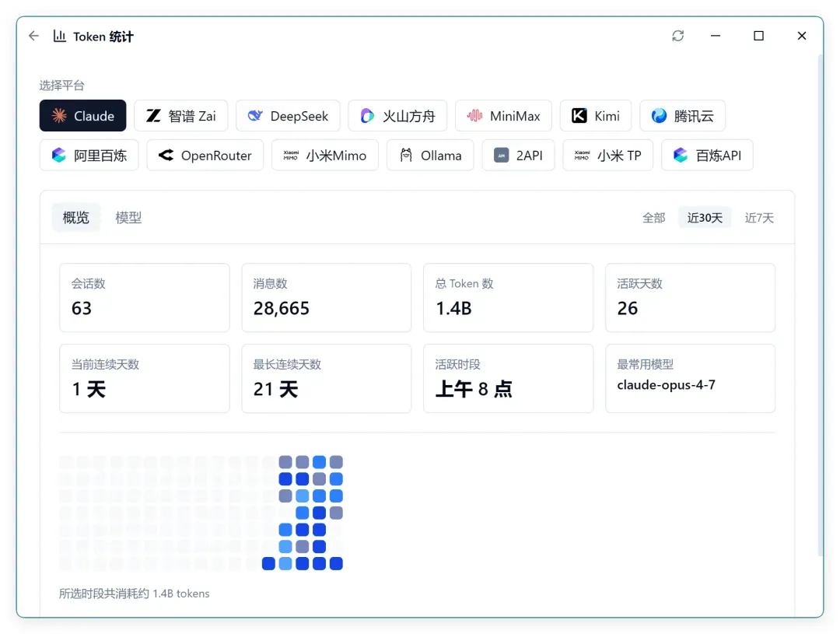Image resolution: width=840 pixels, height=634 pixels.
Task: Click the Kimi K logo
Action: coord(579,116)
